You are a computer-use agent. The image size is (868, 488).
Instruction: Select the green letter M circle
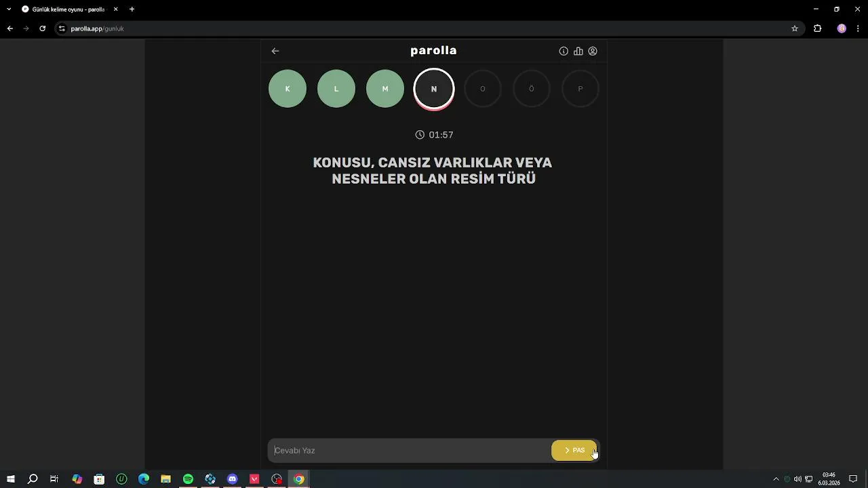pyautogui.click(x=385, y=89)
